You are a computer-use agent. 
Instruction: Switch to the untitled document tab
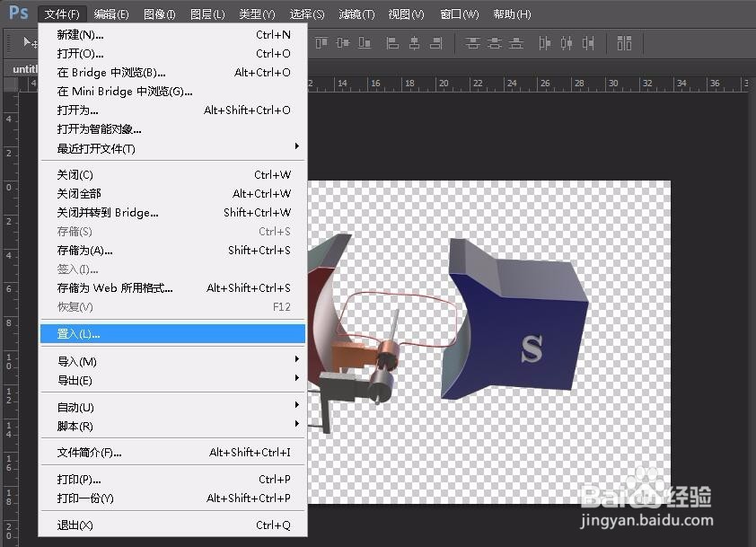(x=24, y=68)
